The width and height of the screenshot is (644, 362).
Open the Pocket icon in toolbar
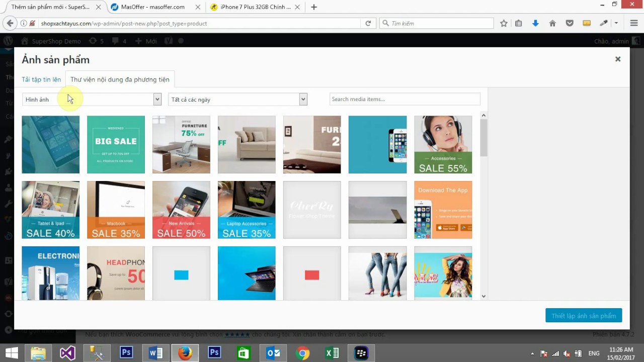coord(570,23)
